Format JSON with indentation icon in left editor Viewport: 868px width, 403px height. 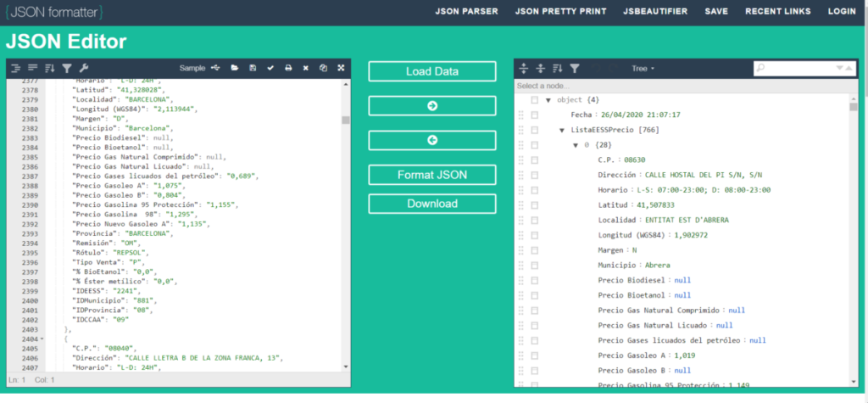click(15, 68)
